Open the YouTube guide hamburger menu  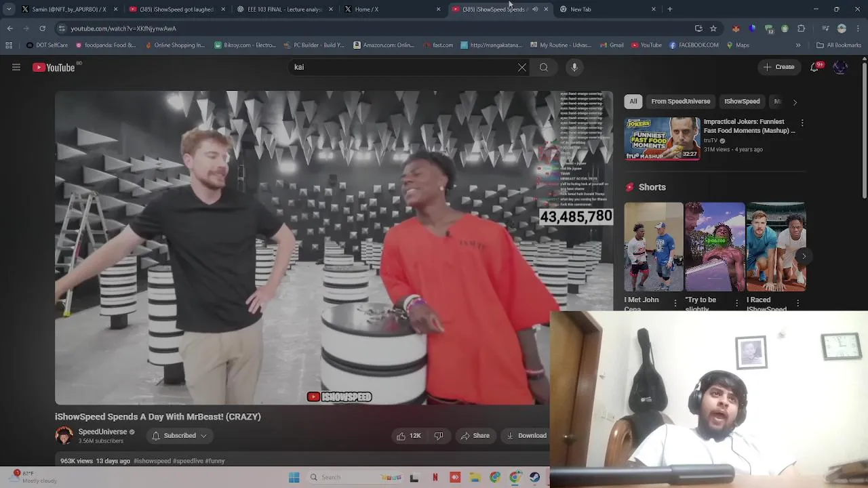pos(16,67)
